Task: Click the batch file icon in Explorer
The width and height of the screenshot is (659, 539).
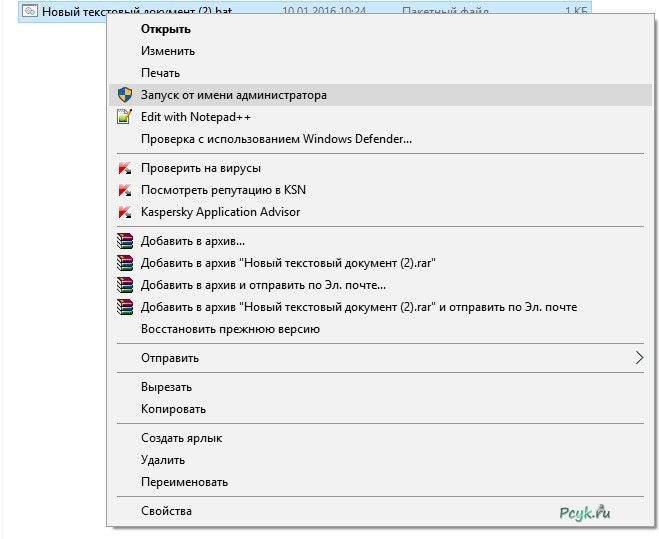Action: (29, 11)
